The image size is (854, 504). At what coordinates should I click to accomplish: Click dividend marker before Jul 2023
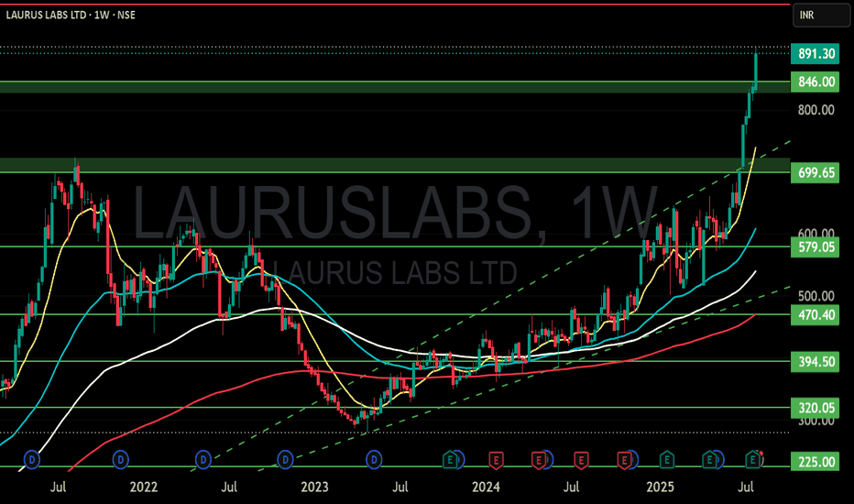[x=374, y=460]
